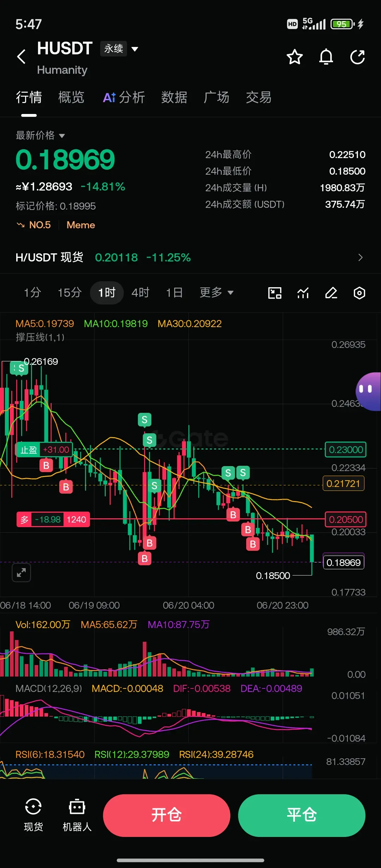Open the purple assistant bubble

click(368, 391)
